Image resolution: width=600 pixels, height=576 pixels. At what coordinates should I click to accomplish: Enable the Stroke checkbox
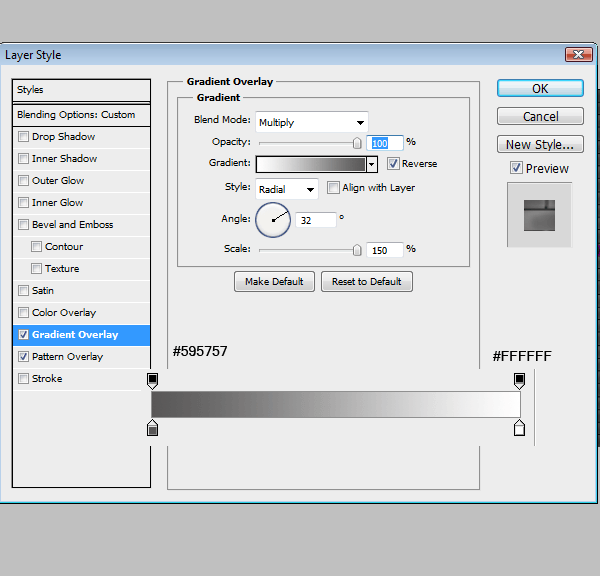[23, 379]
